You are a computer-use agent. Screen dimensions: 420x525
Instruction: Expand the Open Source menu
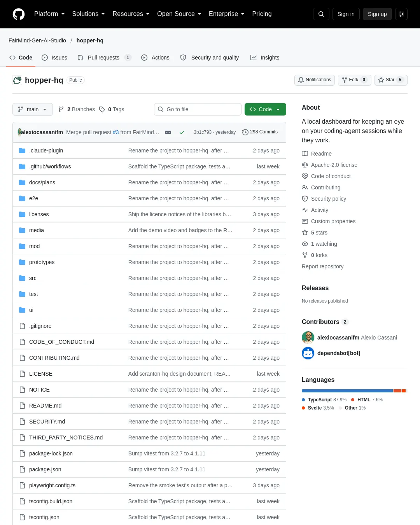(x=179, y=14)
